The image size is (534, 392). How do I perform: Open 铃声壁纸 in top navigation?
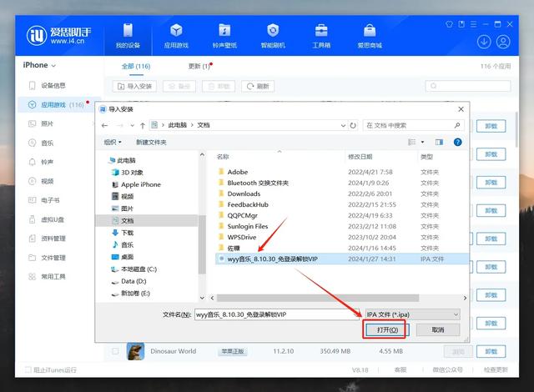[224, 36]
